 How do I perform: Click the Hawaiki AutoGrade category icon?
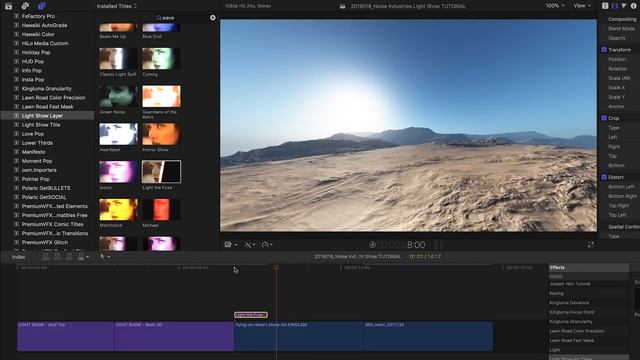(x=16, y=25)
